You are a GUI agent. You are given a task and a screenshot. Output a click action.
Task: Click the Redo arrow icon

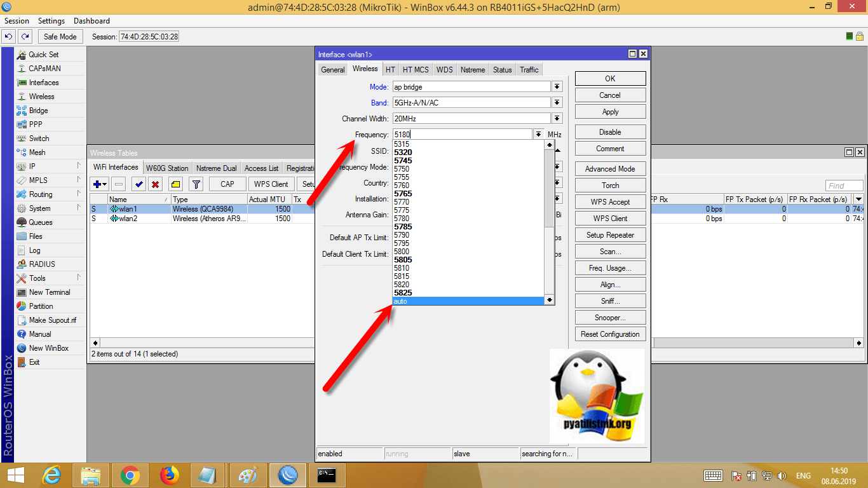tap(25, 37)
